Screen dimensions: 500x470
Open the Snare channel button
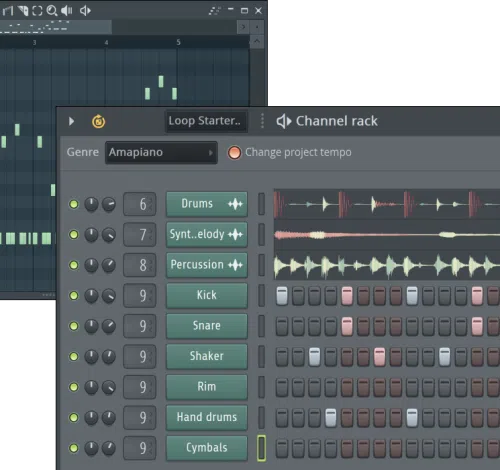pos(207,326)
